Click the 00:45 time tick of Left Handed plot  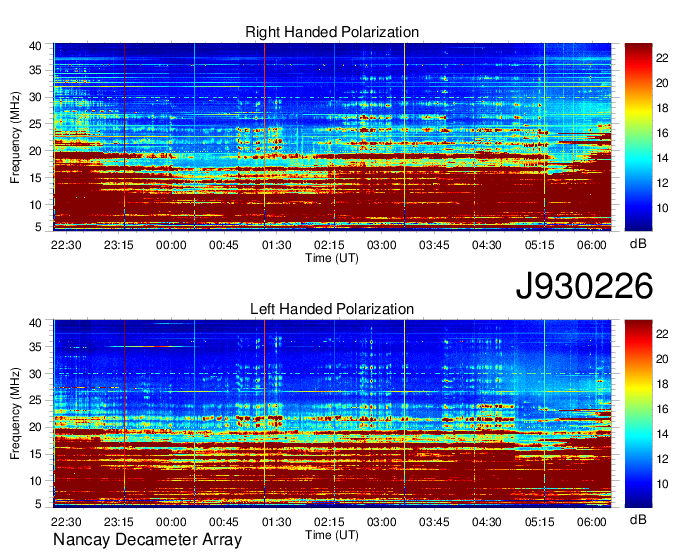click(224, 522)
